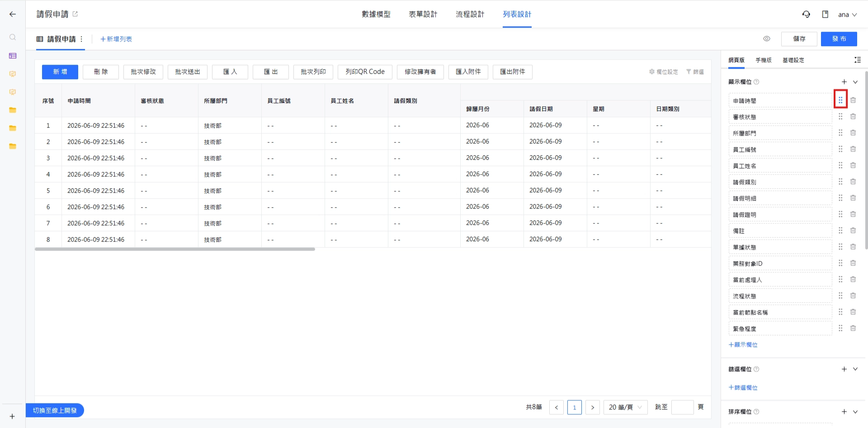Select page 1 in pagination
868x428 pixels.
575,407
